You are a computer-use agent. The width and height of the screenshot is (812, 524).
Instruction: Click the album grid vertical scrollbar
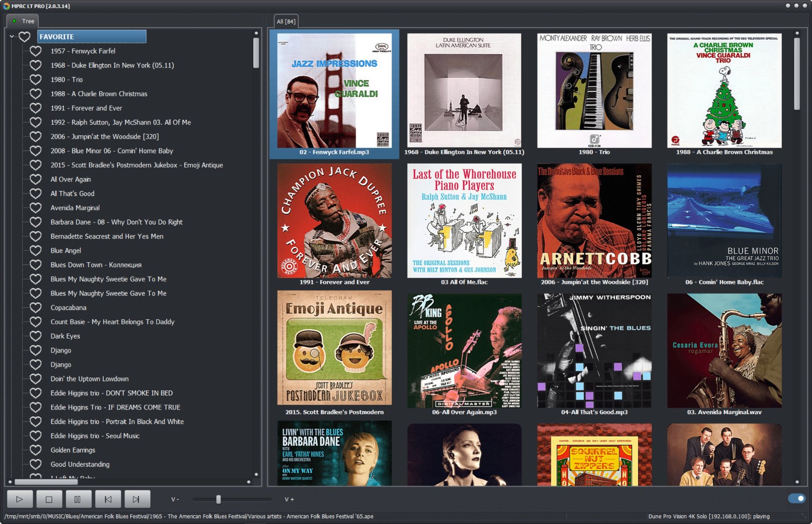point(797,74)
